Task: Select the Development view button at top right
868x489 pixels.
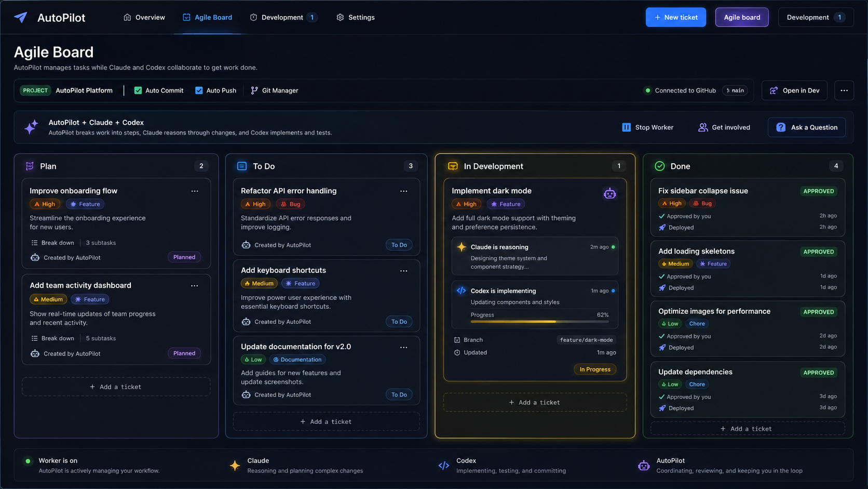Action: click(x=816, y=17)
